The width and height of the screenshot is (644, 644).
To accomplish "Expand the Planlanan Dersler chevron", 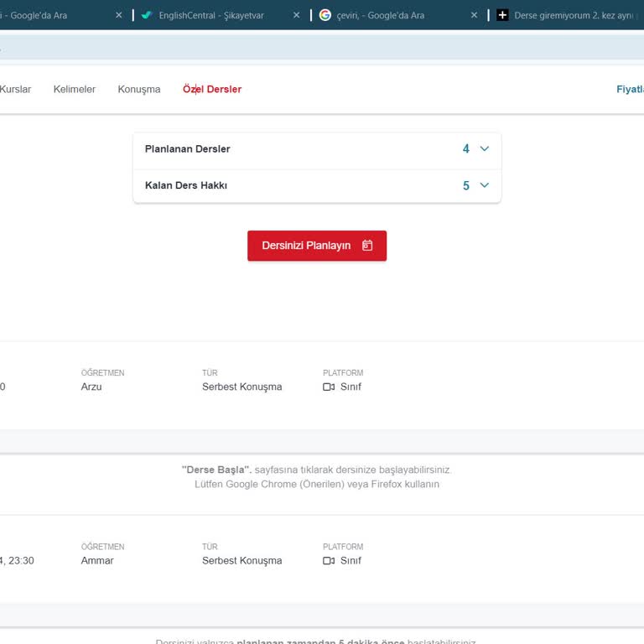I will tap(484, 148).
